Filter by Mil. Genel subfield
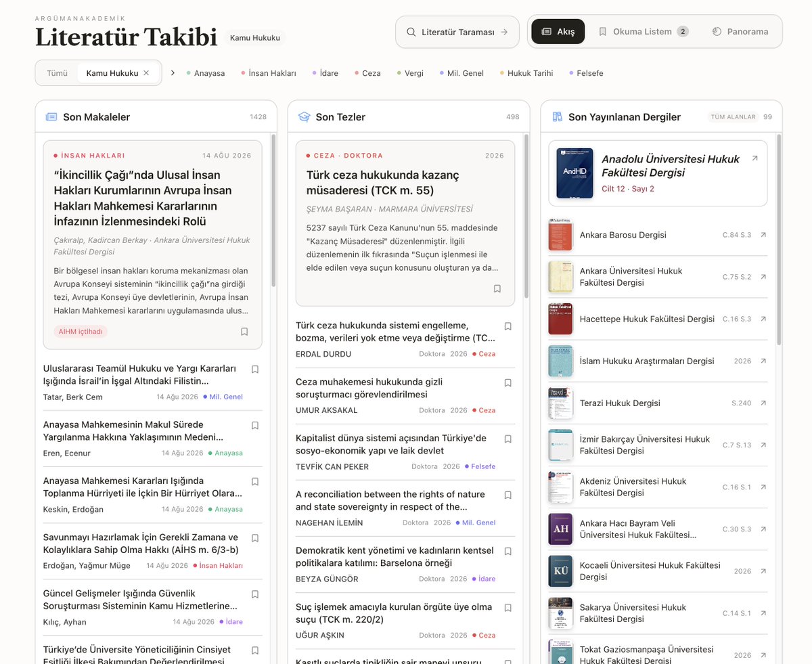812x664 pixels. [461, 73]
